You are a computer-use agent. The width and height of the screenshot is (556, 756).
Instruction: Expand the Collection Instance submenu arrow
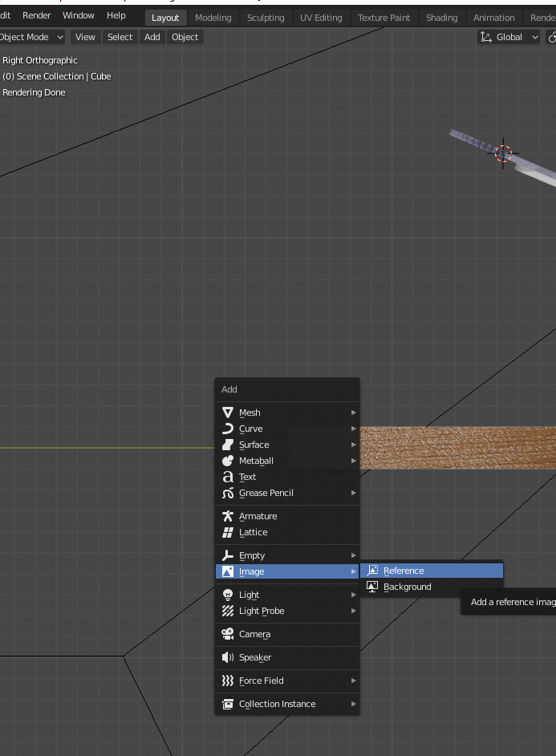point(353,704)
